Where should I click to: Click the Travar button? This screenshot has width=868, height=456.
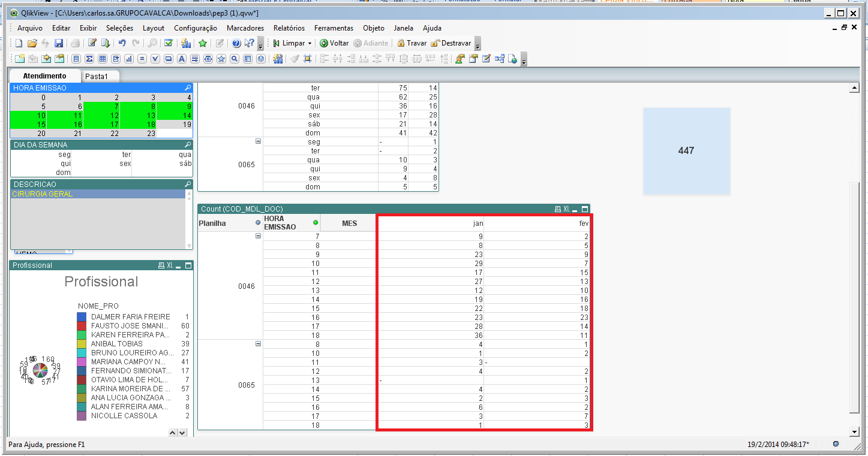point(412,43)
